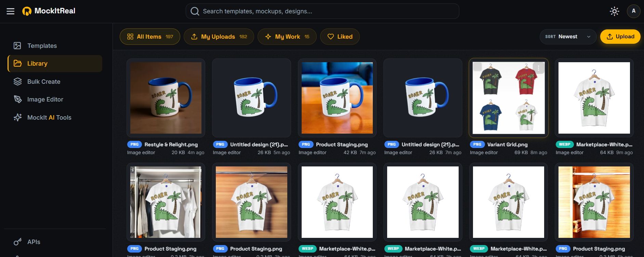
Task: Switch to the My Work tab
Action: [x=287, y=37]
